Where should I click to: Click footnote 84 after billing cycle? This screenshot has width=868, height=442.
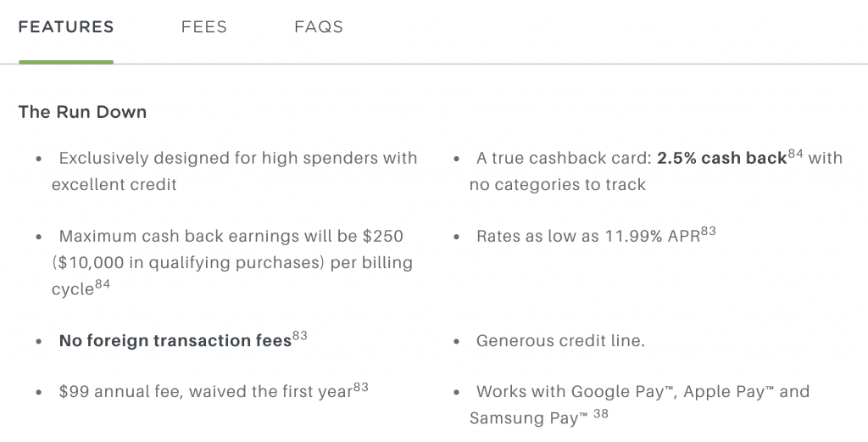click(103, 284)
